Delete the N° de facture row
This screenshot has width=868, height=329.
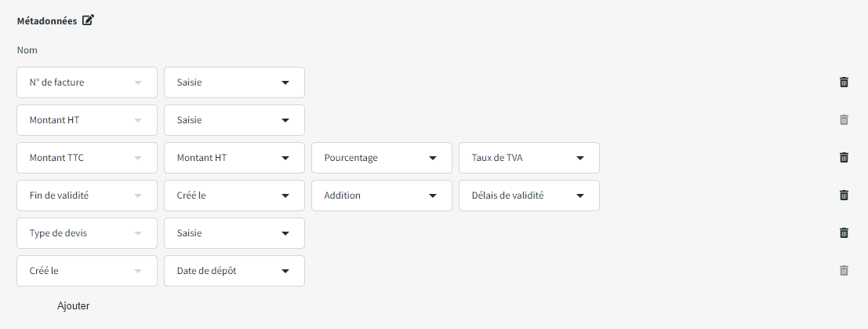pyautogui.click(x=844, y=82)
